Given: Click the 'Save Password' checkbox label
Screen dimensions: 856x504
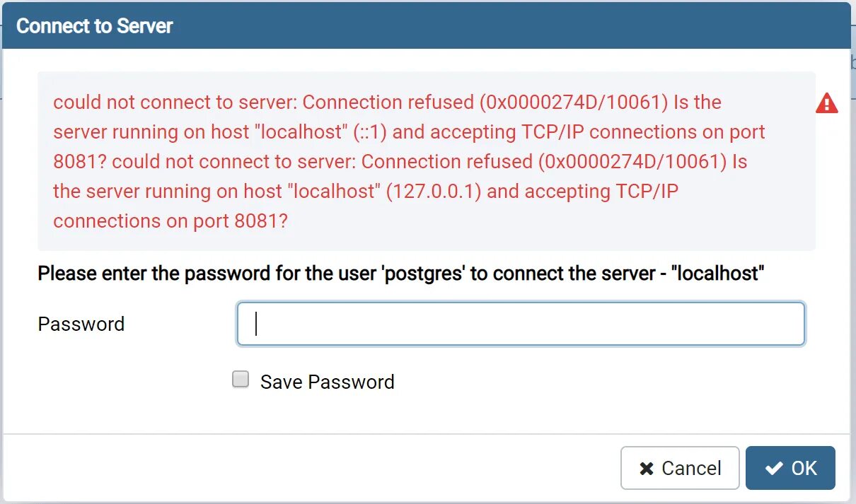Looking at the screenshot, I should point(327,382).
